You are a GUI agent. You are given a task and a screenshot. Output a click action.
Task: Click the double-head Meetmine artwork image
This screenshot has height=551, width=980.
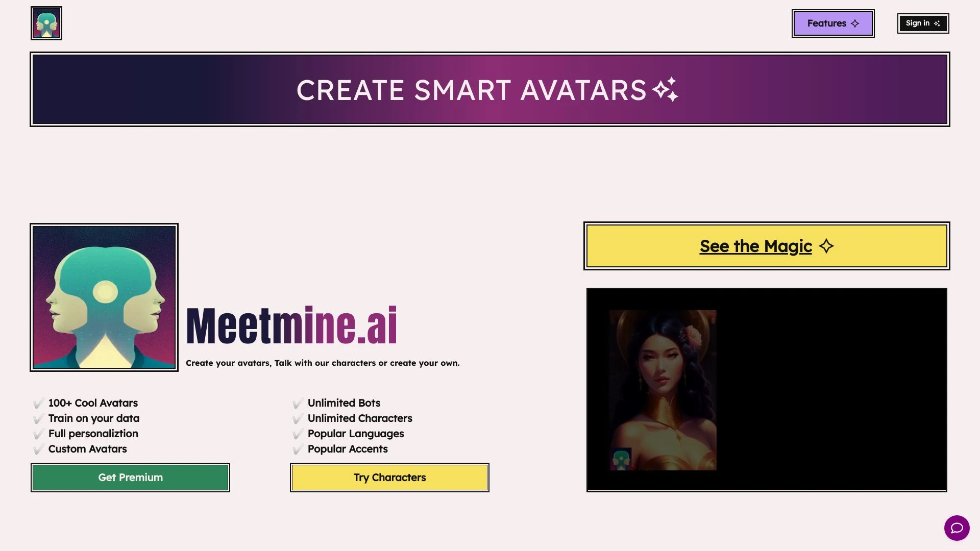(104, 297)
